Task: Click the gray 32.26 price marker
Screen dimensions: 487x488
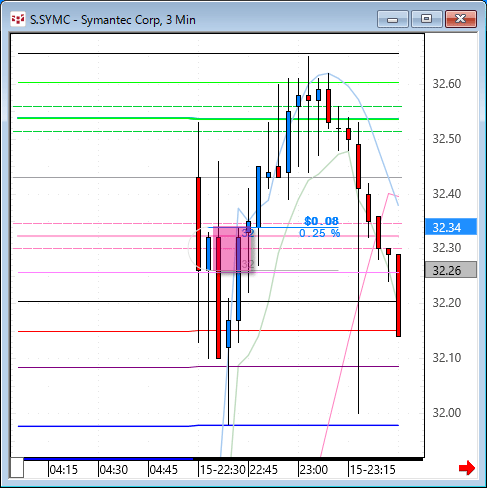Action: (x=451, y=270)
